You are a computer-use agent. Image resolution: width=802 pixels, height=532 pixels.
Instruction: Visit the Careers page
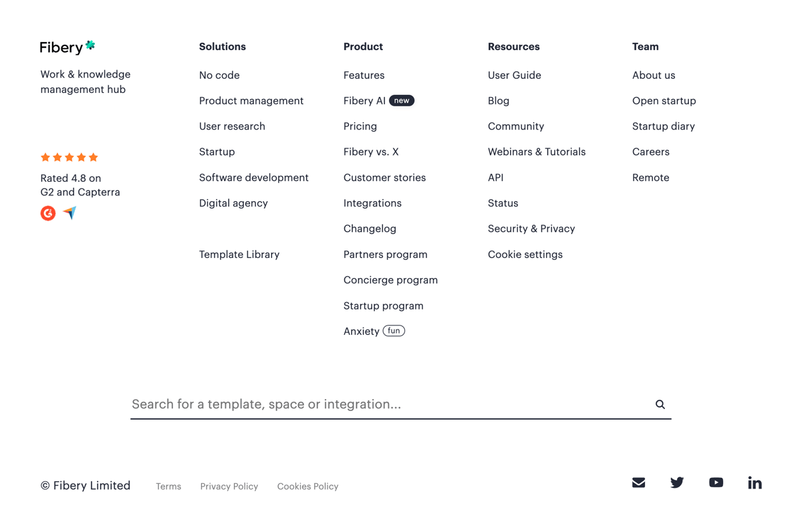[x=650, y=152]
